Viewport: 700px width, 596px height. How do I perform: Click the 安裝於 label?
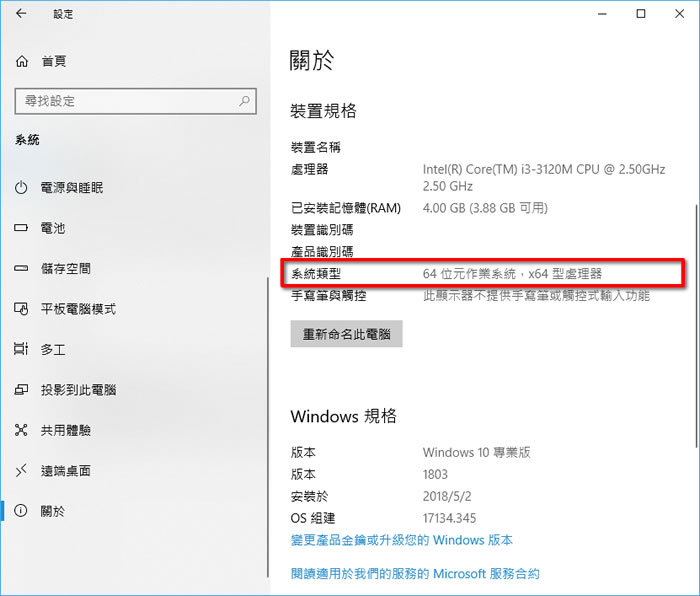tap(309, 496)
